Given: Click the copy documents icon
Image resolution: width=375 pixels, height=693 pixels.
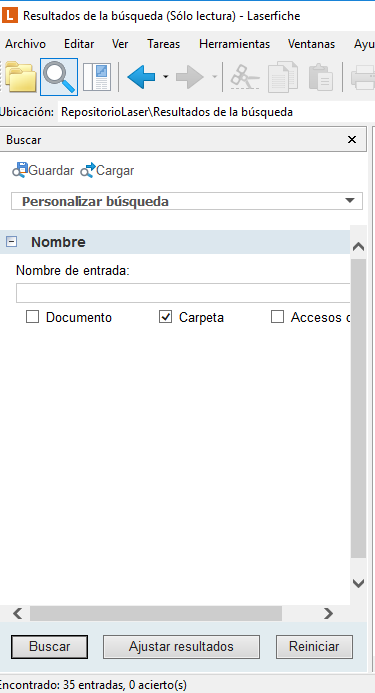Looking at the screenshot, I should 283,77.
